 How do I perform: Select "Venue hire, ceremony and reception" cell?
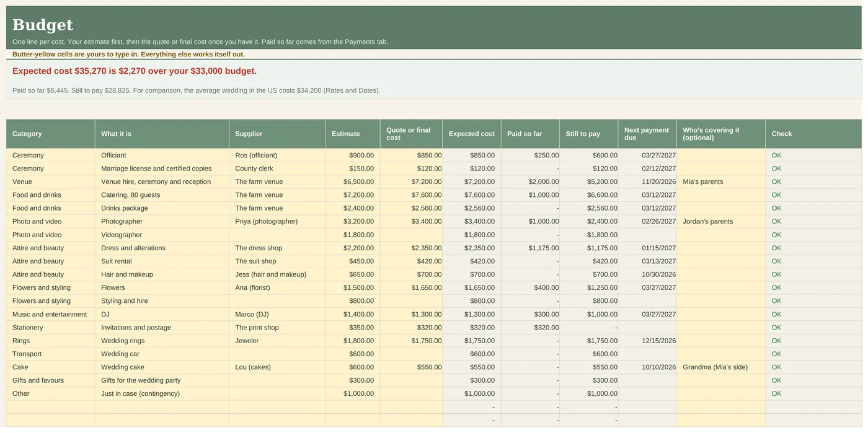click(162, 182)
